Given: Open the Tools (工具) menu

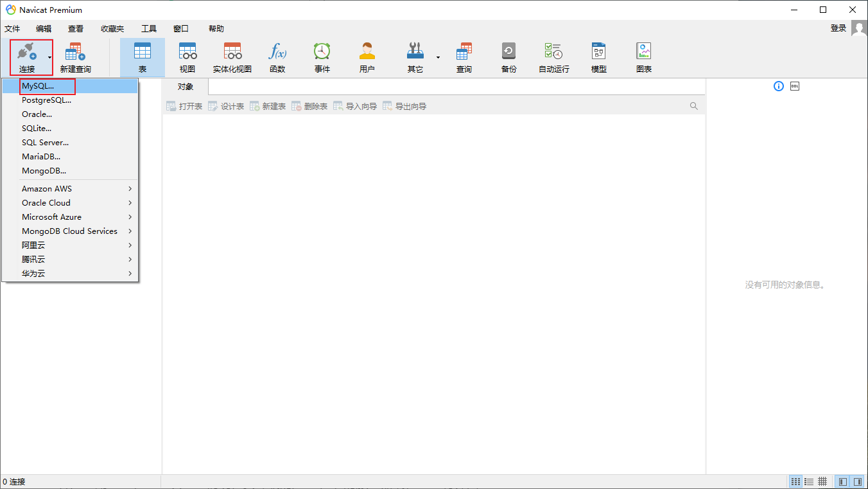Looking at the screenshot, I should tap(149, 29).
